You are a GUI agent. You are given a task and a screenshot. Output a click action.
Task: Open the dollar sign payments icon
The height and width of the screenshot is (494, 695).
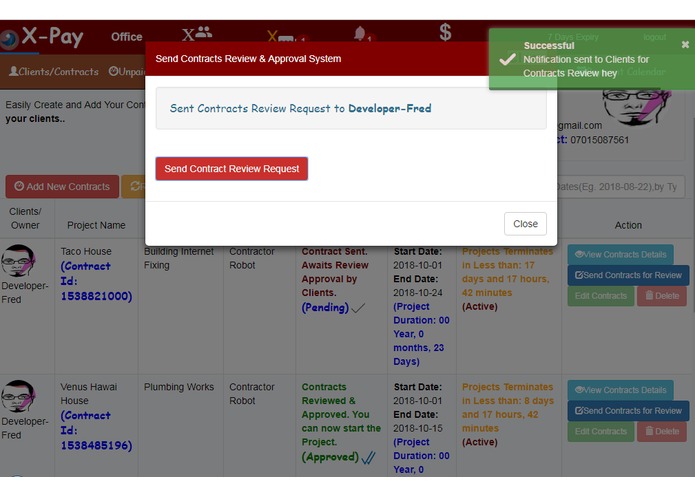(x=445, y=32)
